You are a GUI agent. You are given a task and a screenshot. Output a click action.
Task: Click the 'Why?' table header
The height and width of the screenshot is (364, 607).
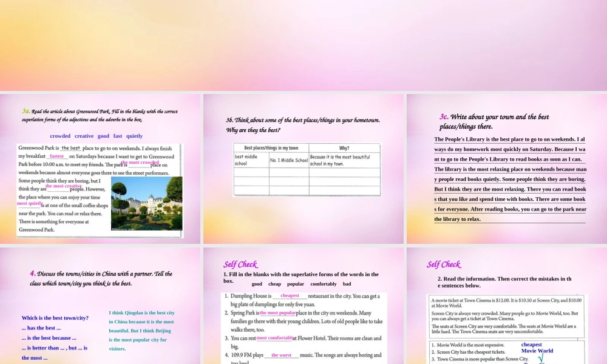click(x=344, y=148)
